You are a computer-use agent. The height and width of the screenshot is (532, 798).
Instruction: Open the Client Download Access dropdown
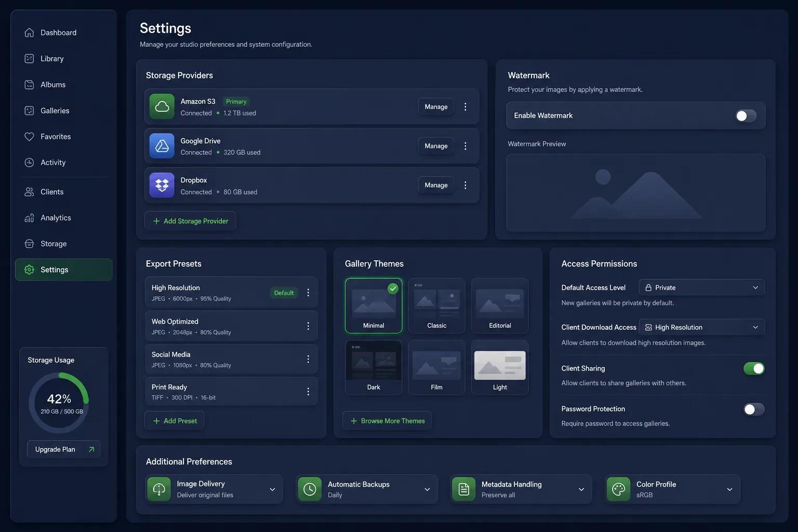702,327
